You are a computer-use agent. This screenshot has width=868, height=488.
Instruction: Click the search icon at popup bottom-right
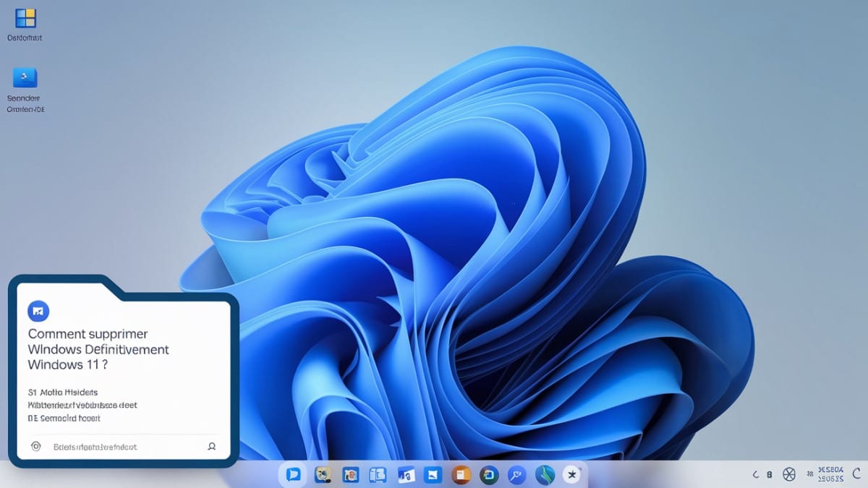coord(212,447)
